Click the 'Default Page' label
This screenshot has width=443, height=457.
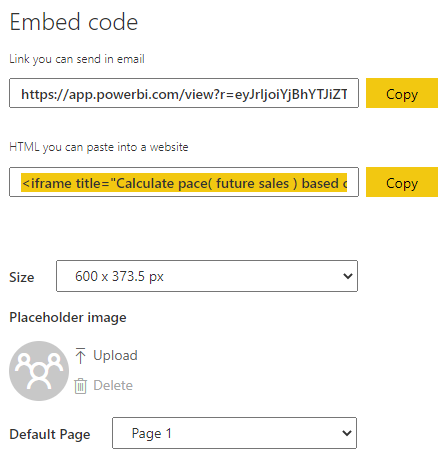click(x=50, y=434)
